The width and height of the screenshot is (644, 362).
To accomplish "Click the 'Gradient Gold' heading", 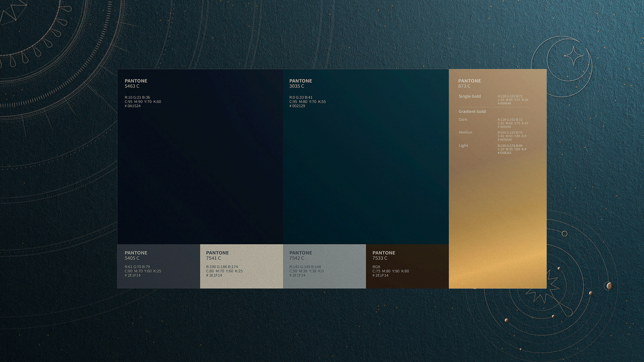I will (x=472, y=112).
